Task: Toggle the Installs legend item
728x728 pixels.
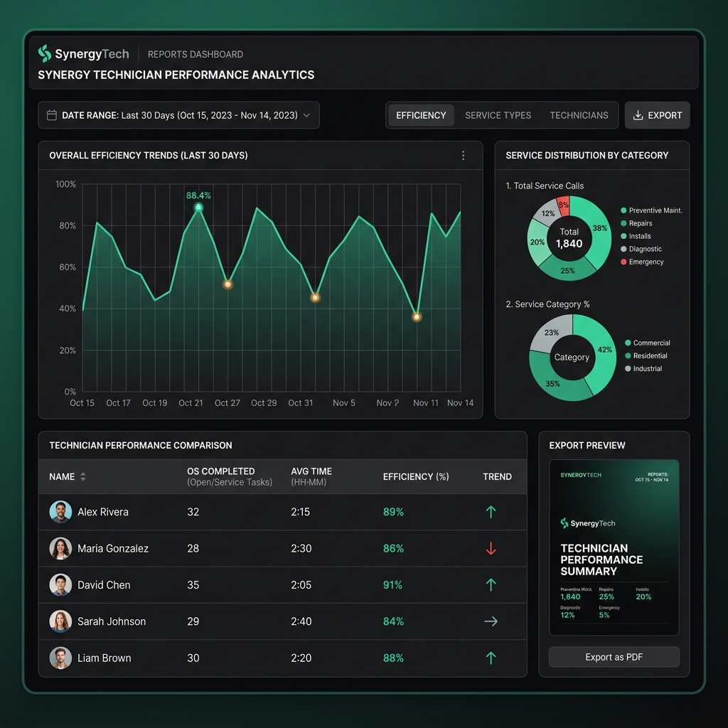Action: click(636, 236)
